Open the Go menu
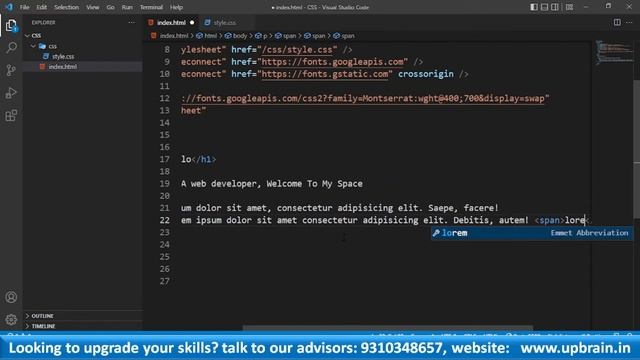Image resolution: width=640 pixels, height=360 pixels. [110, 7]
